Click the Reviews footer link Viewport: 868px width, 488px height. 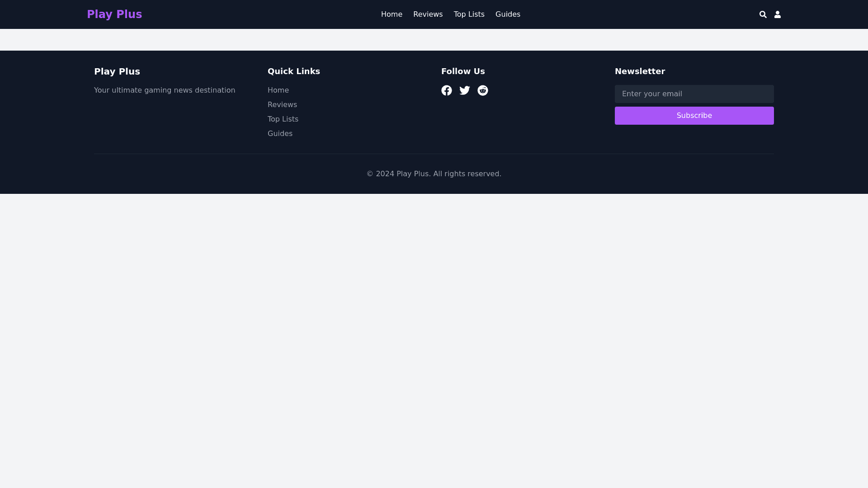282,104
